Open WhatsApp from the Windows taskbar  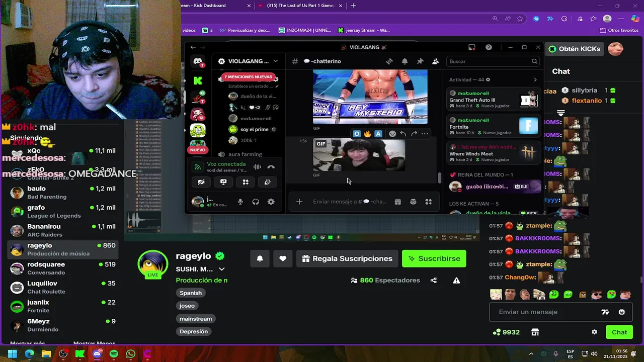pos(131,354)
